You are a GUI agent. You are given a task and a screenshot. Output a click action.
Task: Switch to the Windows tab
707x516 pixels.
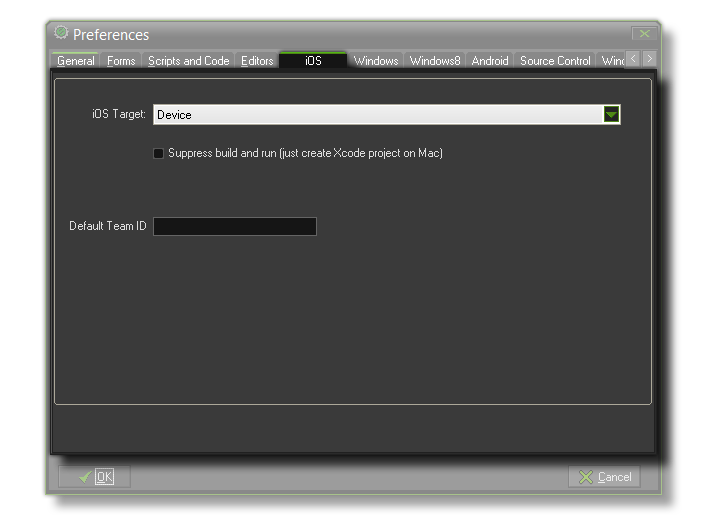[376, 61]
